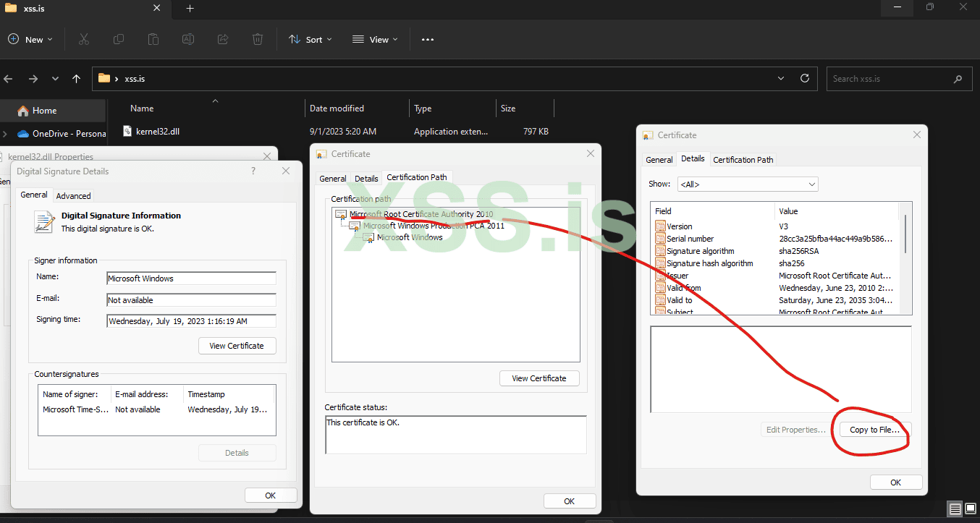This screenshot has height=523, width=980.
Task: Select the Valid to field row
Action: [774, 300]
